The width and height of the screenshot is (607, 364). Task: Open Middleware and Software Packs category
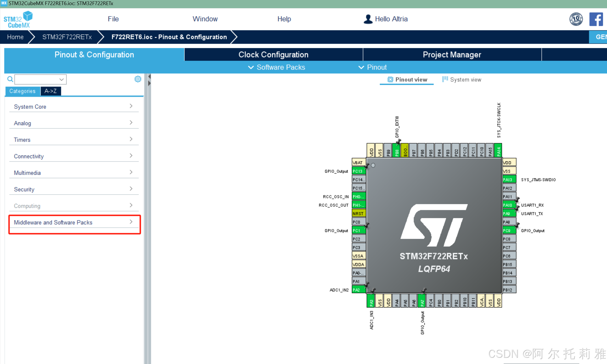[x=53, y=222]
